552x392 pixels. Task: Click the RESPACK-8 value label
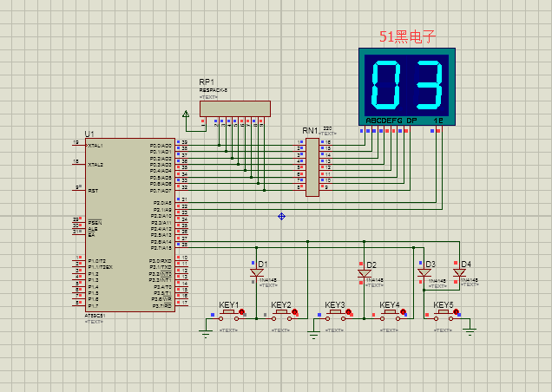coord(214,90)
